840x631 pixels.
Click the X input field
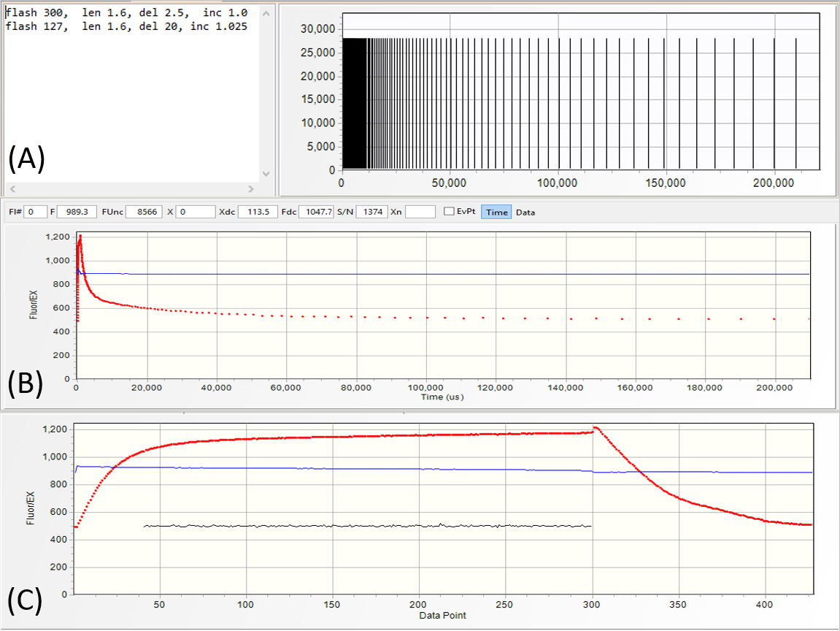(x=196, y=212)
